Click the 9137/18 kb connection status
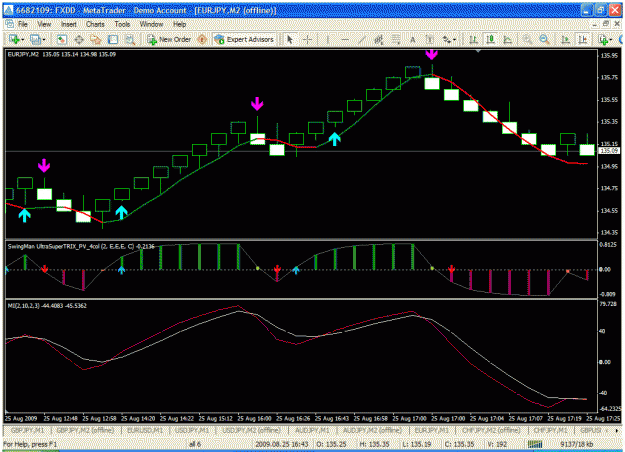Image resolution: width=625 pixels, height=452 pixels. (x=577, y=444)
